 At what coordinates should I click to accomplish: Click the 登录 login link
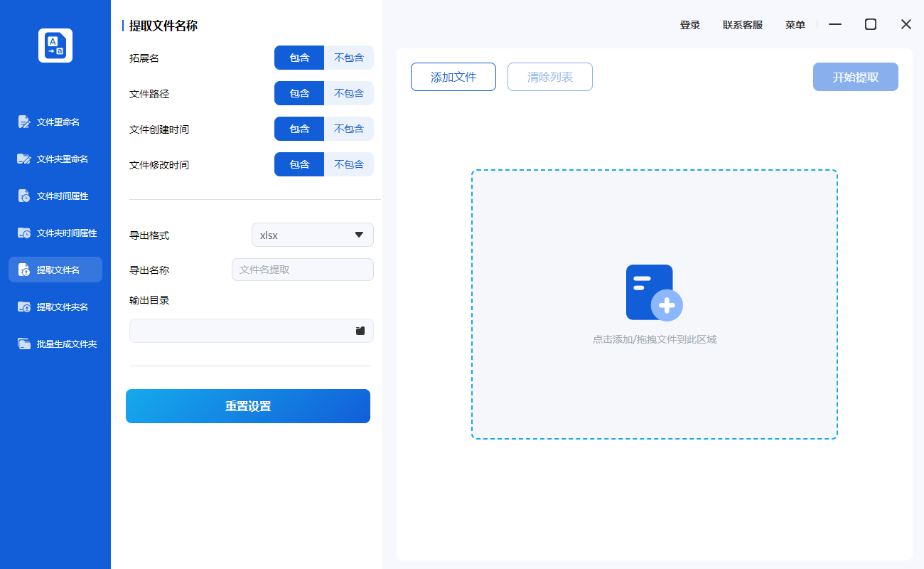(689, 24)
